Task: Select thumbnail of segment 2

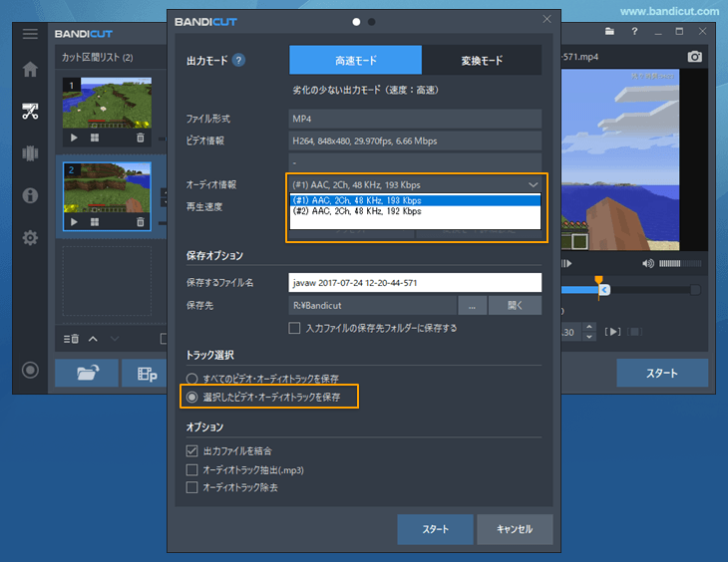Action: (108, 187)
